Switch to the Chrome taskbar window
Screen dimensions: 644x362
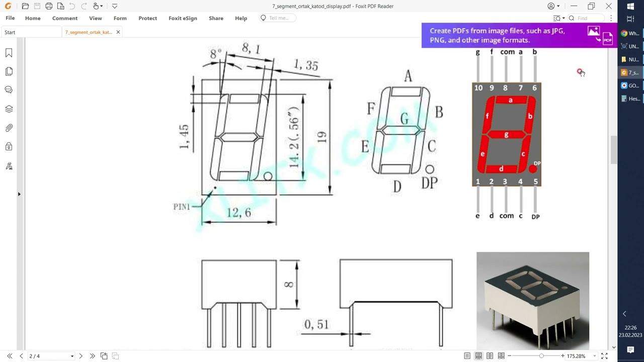[x=631, y=33]
